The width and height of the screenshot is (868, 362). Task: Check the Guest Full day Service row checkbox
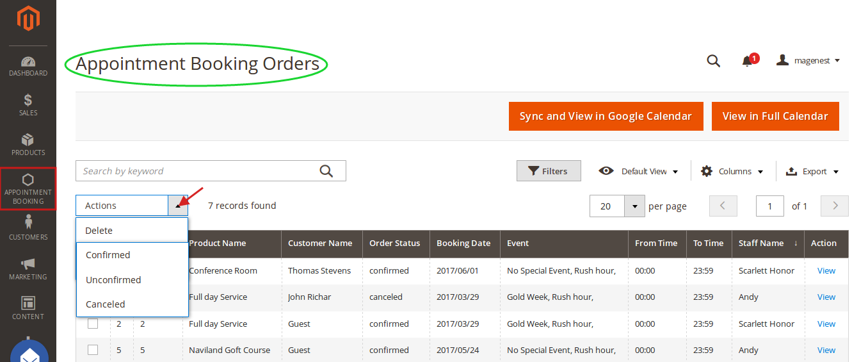click(93, 324)
